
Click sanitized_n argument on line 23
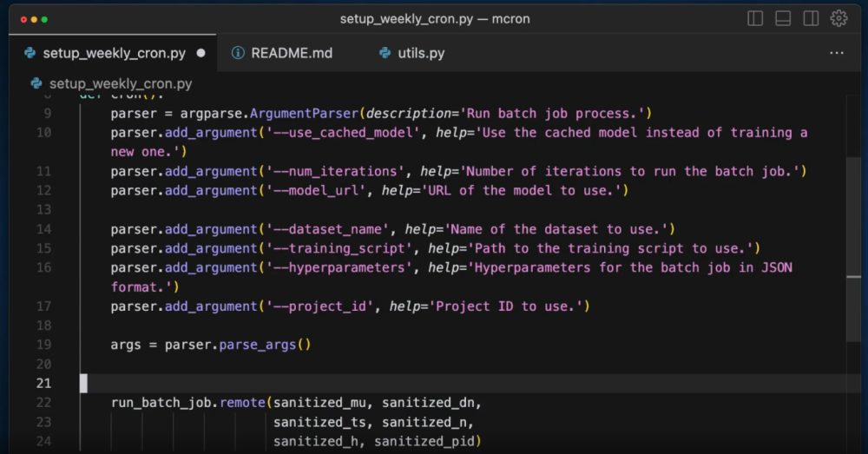coord(424,423)
